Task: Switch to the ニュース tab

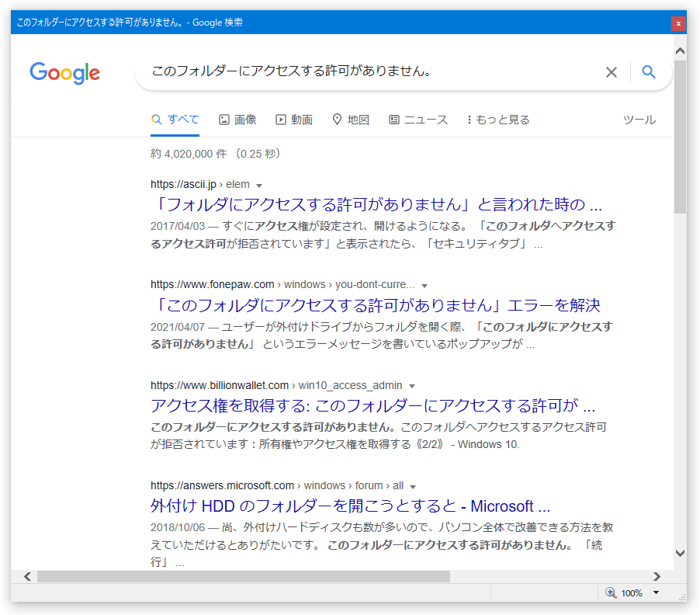Action: click(418, 120)
